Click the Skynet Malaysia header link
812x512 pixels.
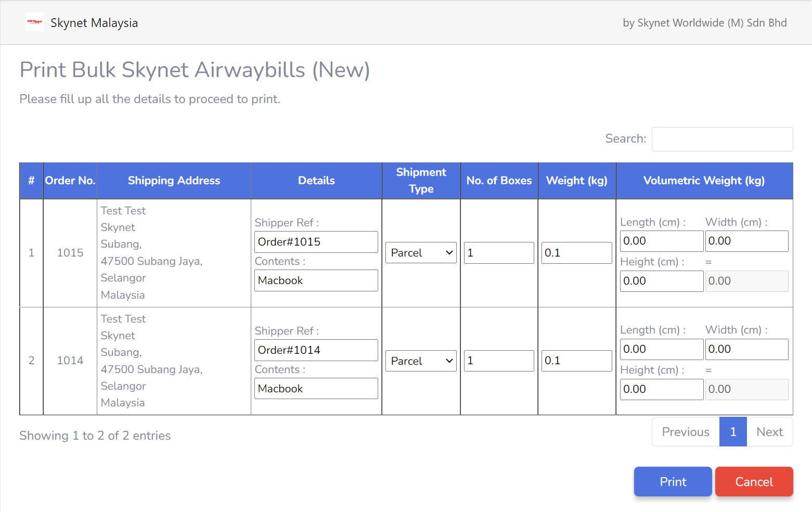94,22
